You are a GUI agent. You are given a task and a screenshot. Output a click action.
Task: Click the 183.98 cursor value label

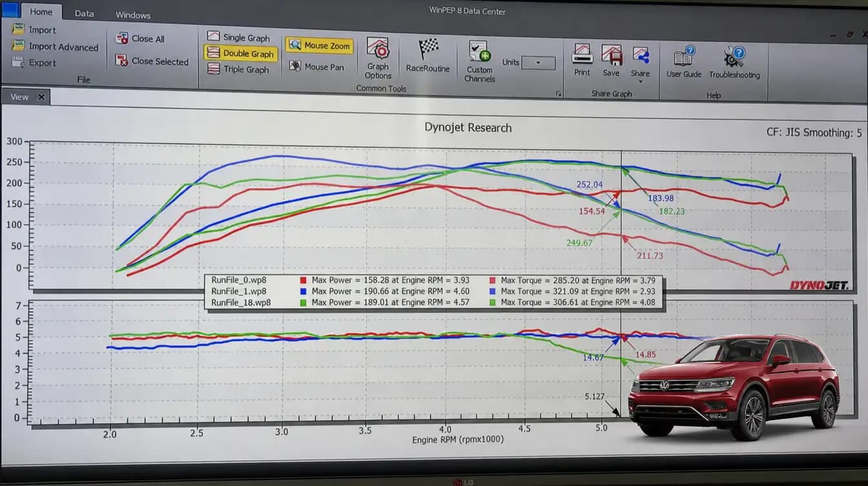(661, 198)
